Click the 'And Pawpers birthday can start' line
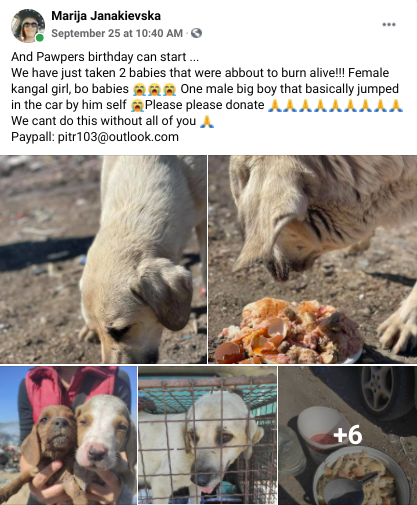 pos(105,57)
